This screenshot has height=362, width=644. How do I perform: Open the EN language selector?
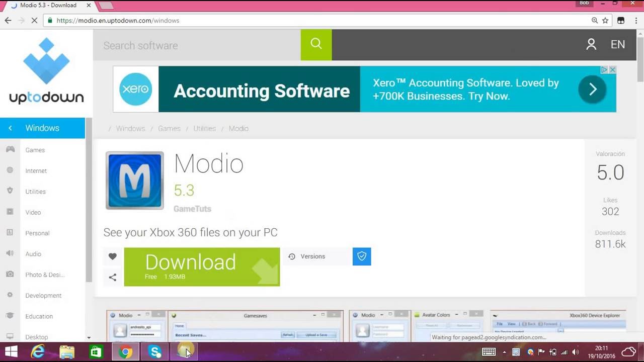click(x=618, y=44)
